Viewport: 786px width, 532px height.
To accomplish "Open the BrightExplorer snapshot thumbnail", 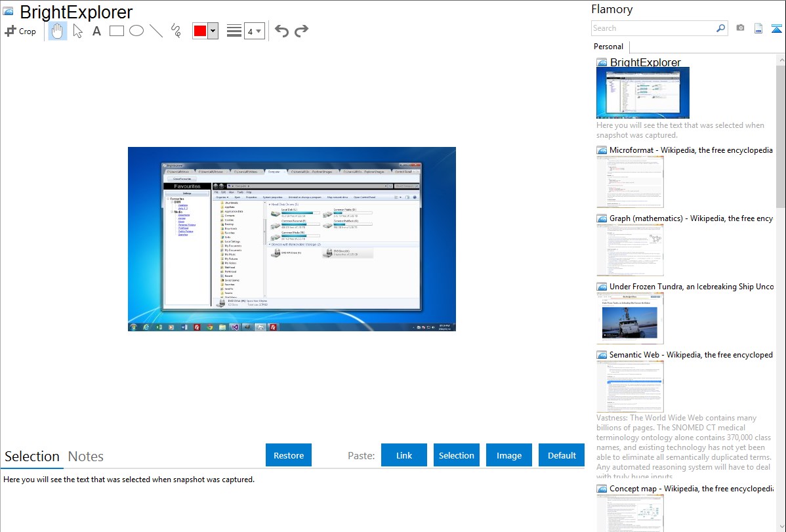I will click(642, 93).
